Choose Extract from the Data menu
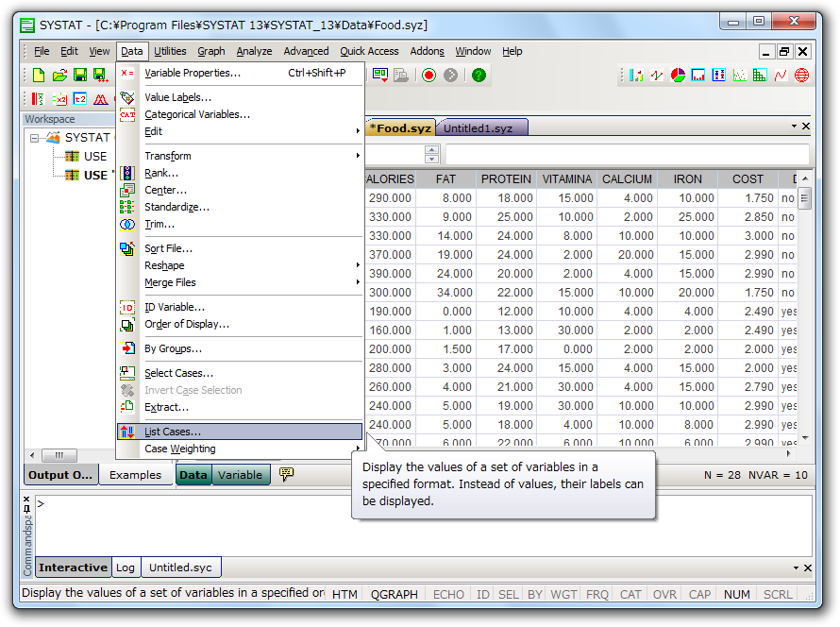The width and height of the screenshot is (840, 627). tap(240, 407)
